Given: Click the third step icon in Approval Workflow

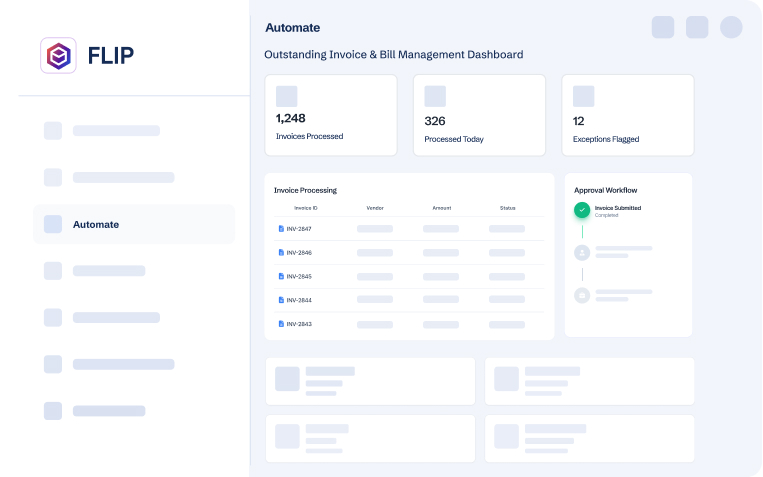Looking at the screenshot, I should 582,295.
